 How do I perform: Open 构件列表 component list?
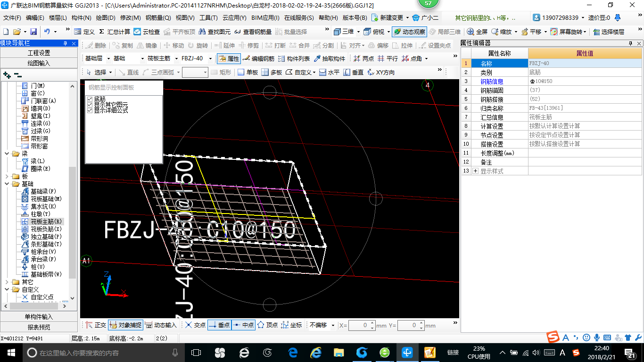[294, 58]
